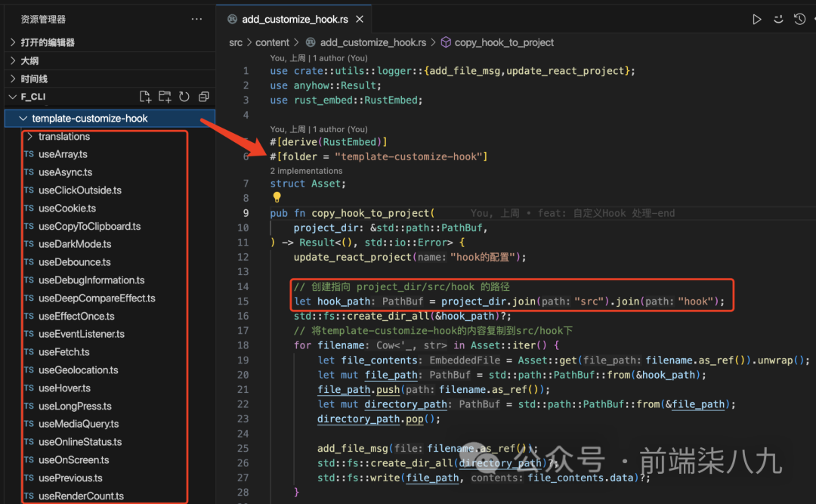The height and width of the screenshot is (504, 816).
Task: Open useRenderCount.ts file
Action: tap(81, 496)
